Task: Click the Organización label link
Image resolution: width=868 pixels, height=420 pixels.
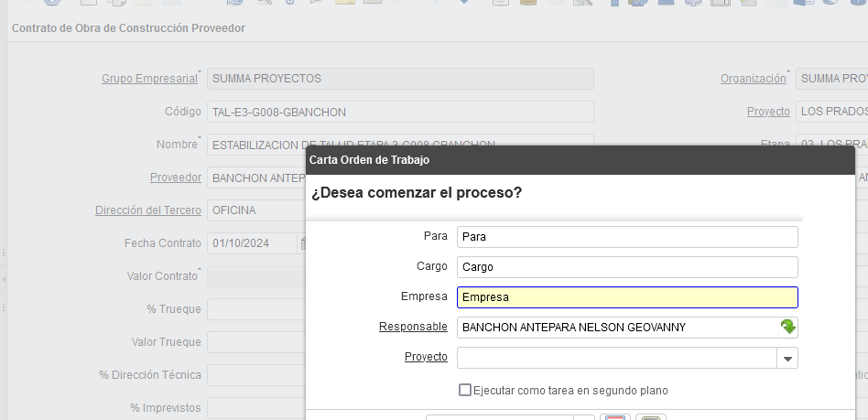Action: [x=753, y=79]
